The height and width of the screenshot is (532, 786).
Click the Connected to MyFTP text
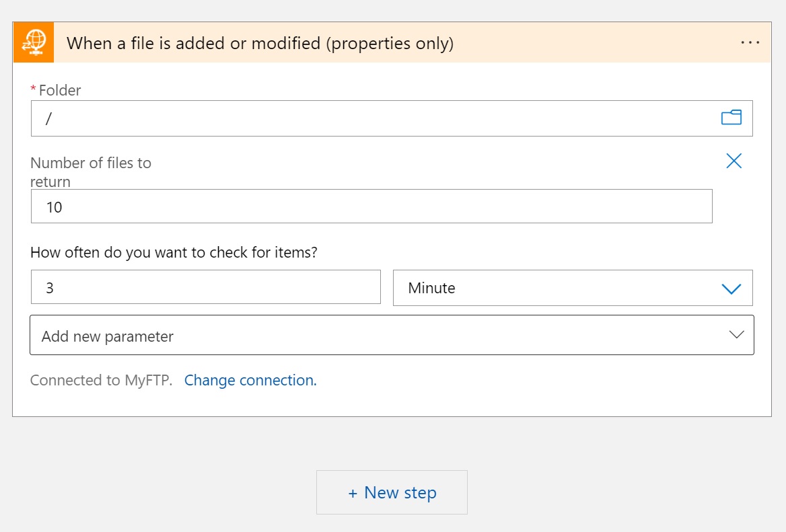pos(101,381)
